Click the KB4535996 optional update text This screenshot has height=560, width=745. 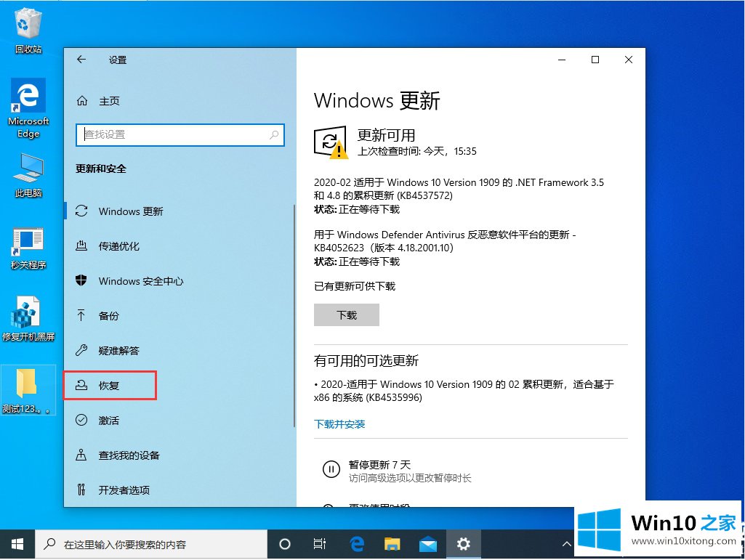464,391
